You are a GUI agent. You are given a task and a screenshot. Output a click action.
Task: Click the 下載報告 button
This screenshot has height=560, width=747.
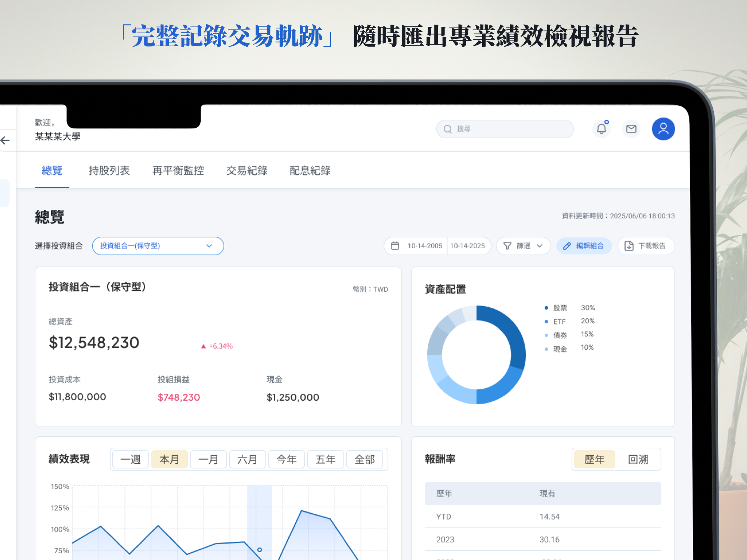click(x=646, y=246)
